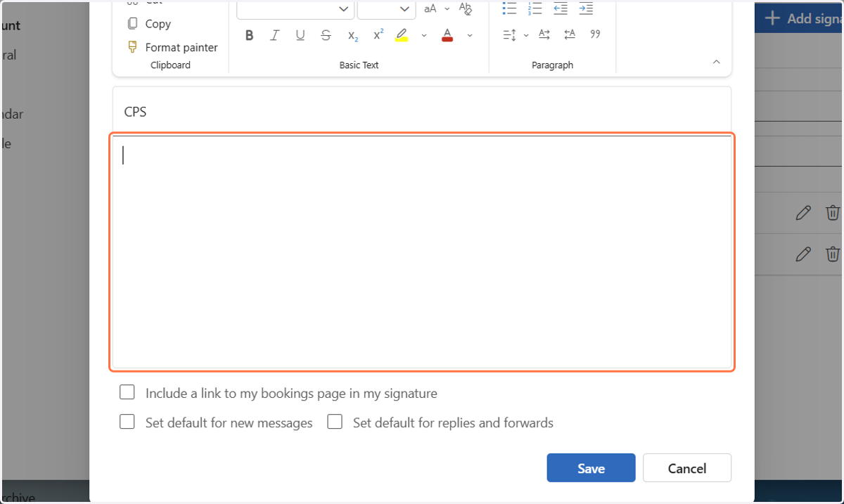This screenshot has width=844, height=504.
Task: Delete the first listed signature with trash icon
Action: coord(832,212)
